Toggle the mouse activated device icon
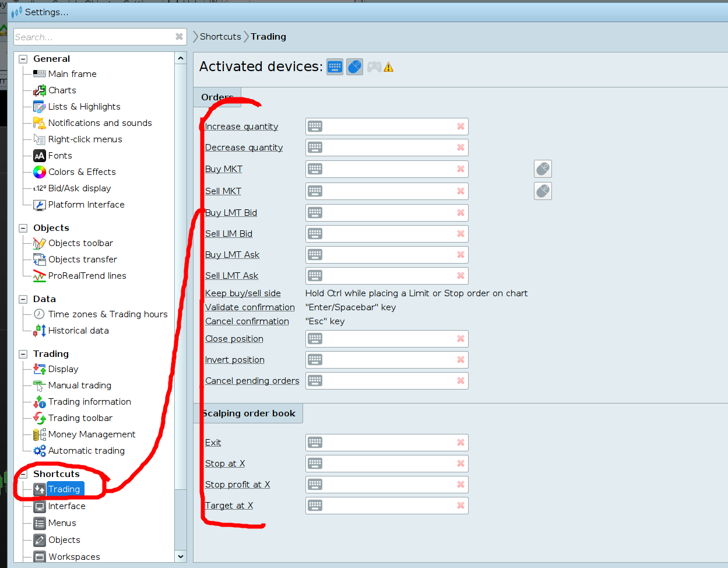The image size is (728, 568). (x=354, y=66)
